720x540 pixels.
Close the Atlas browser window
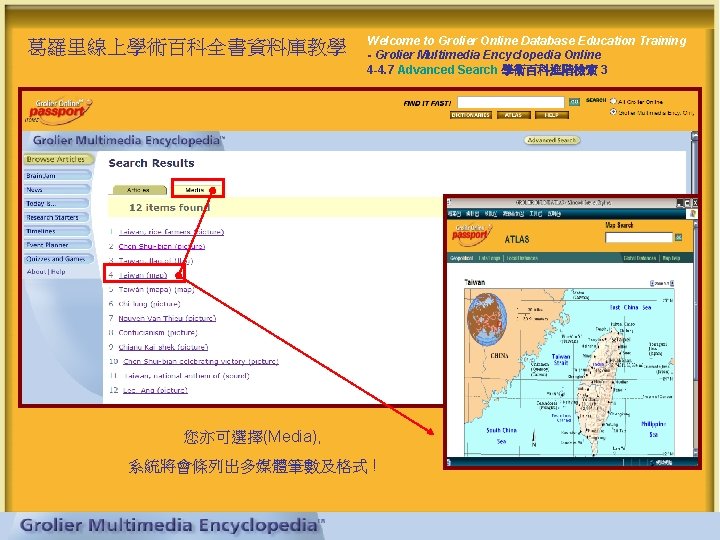pyautogui.click(x=695, y=202)
